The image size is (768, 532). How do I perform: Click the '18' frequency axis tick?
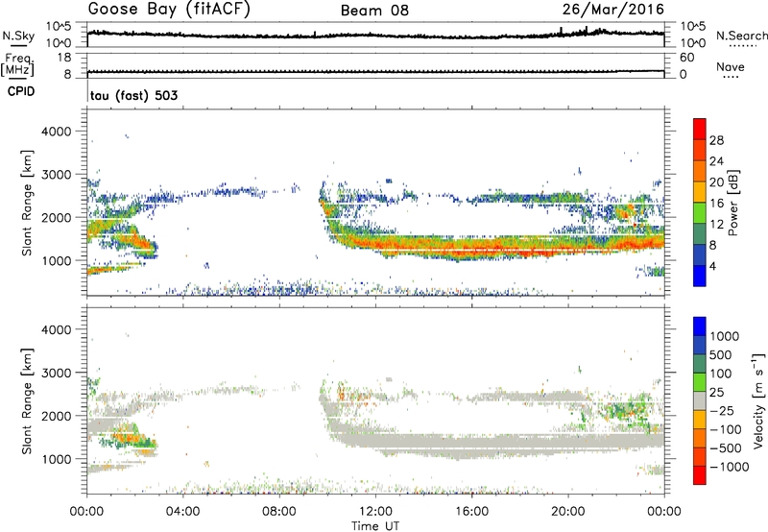[63, 58]
